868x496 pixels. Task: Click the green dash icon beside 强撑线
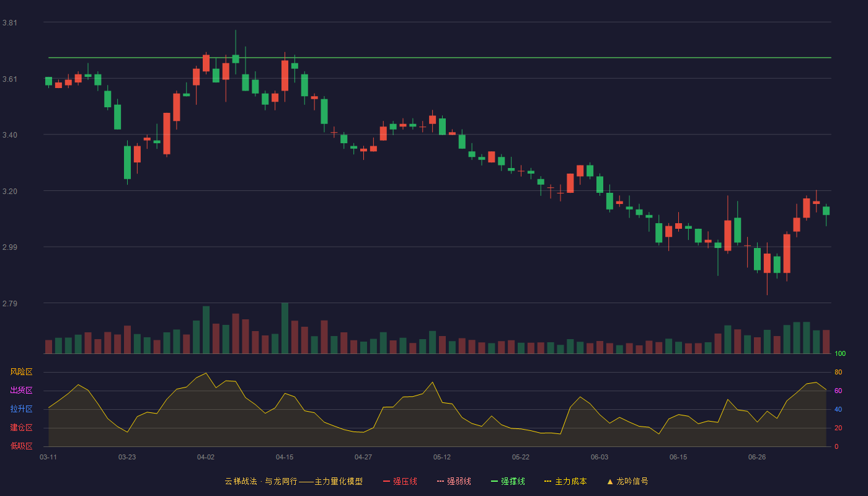click(495, 481)
